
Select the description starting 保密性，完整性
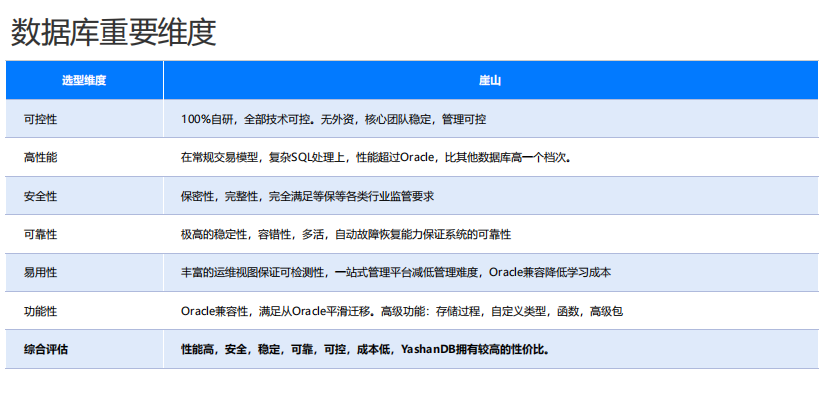[307, 196]
